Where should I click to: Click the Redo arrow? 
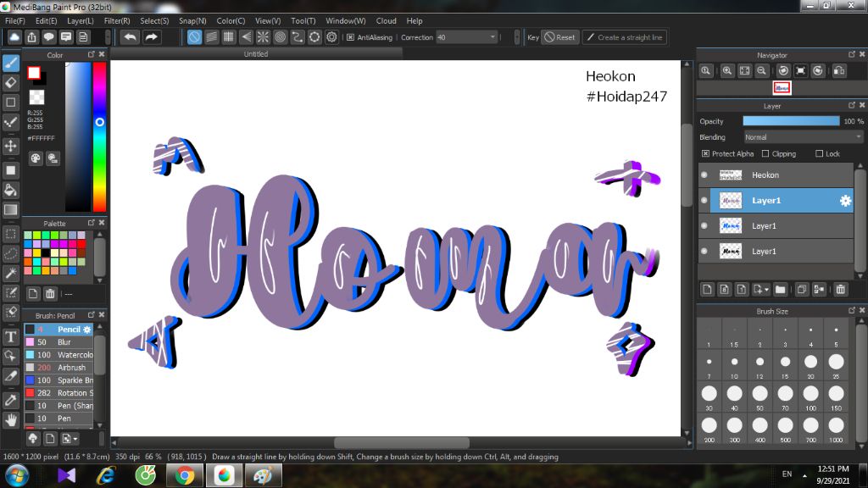click(151, 37)
